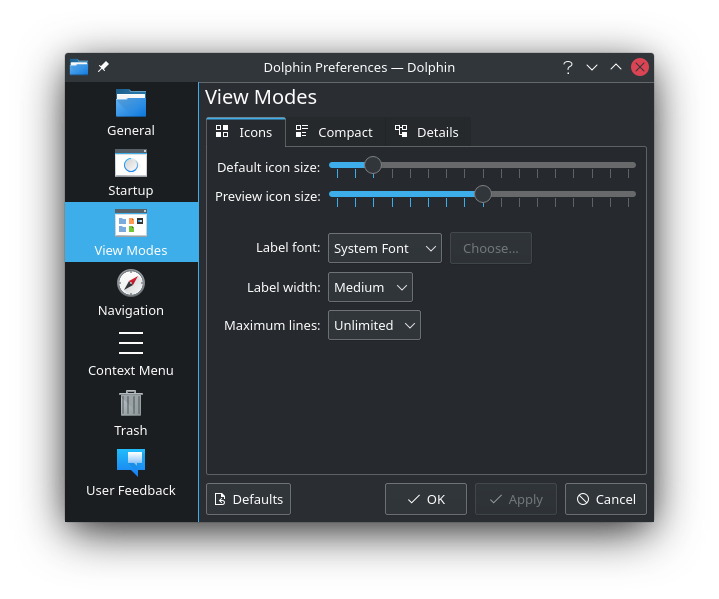Switch to the Icons tab

click(x=246, y=132)
